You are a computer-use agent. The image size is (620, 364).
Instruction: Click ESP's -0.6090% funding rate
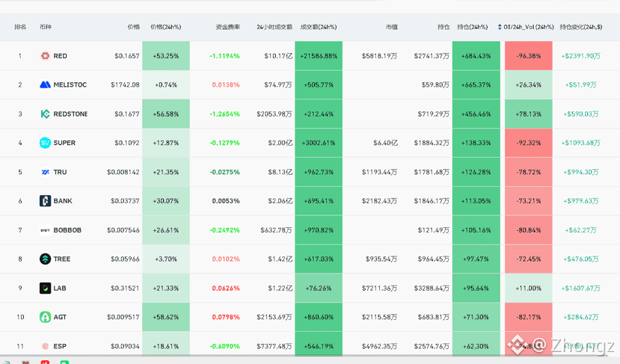tap(224, 346)
